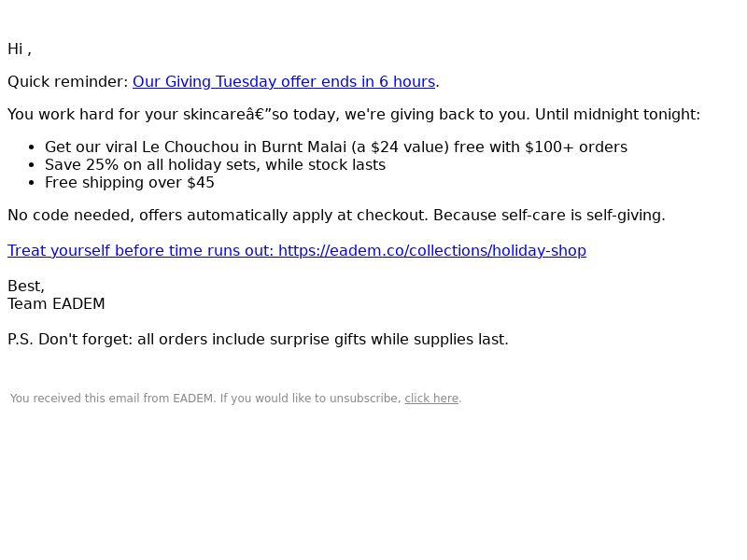Click the Le Chouchou Burnt Malai bullet

coord(336,147)
